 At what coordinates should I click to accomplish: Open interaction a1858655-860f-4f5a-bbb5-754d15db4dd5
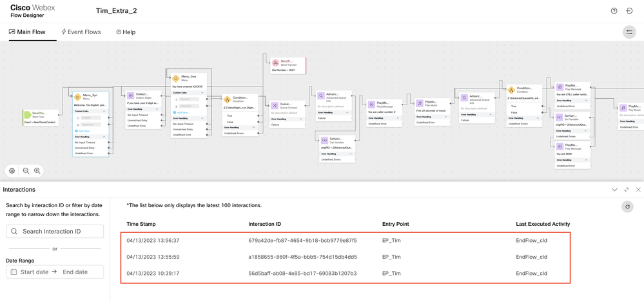pos(303,257)
